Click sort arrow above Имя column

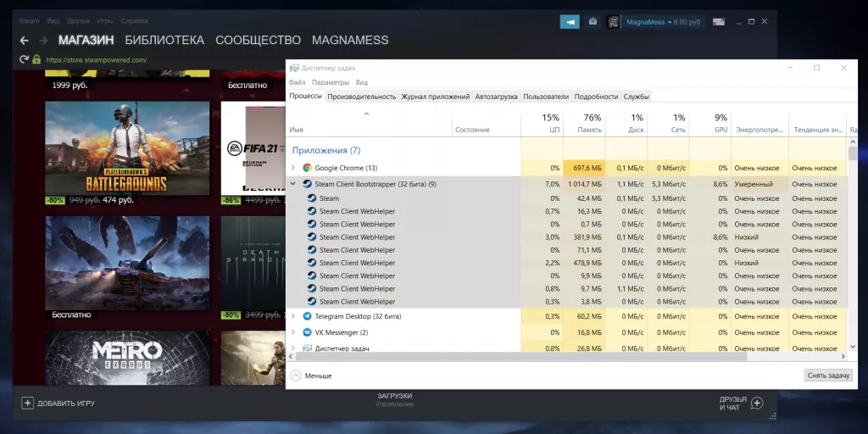click(366, 114)
